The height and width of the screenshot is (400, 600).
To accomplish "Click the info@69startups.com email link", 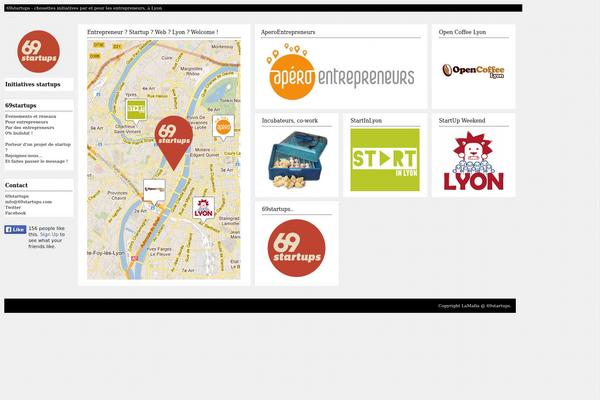I will (28, 202).
